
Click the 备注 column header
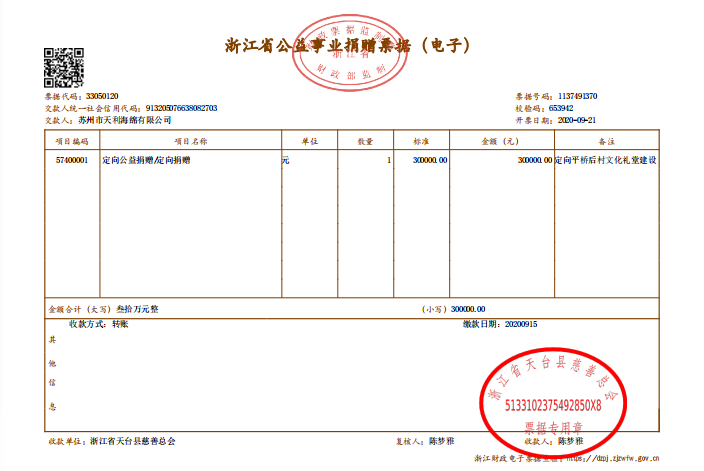click(607, 141)
